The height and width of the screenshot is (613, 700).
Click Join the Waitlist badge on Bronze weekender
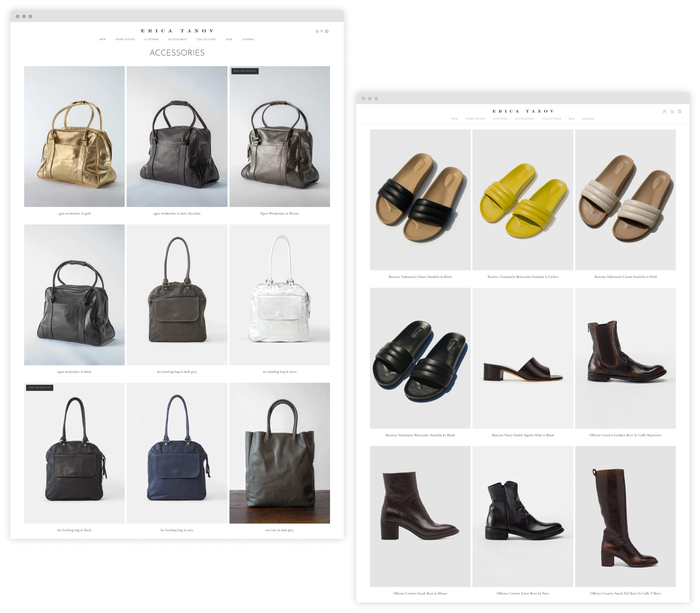coord(245,71)
